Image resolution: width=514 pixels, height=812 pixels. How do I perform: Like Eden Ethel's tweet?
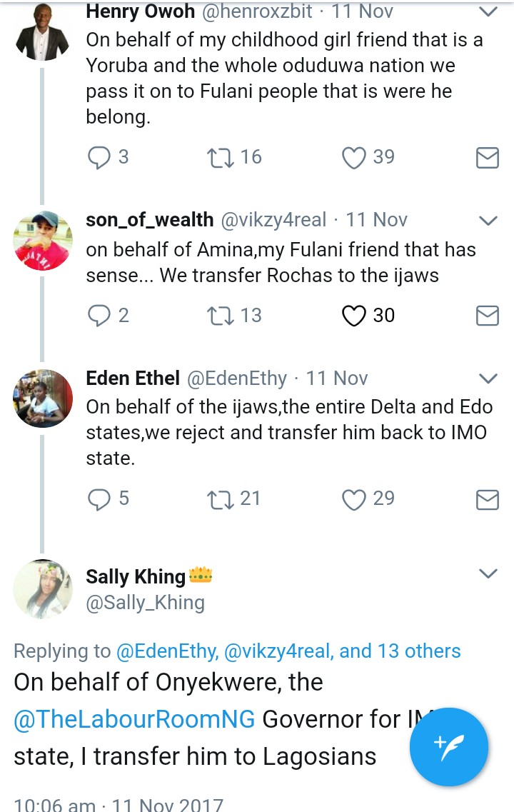coord(354,498)
